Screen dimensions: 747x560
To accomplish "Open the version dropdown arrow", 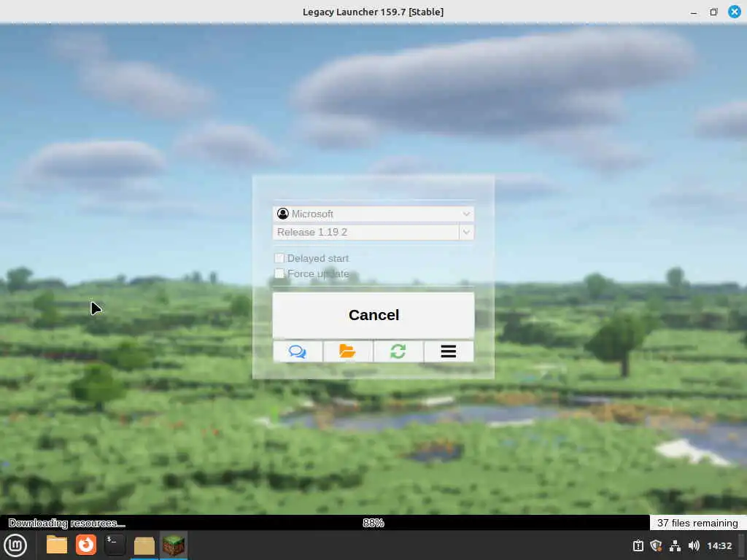I will coord(466,232).
